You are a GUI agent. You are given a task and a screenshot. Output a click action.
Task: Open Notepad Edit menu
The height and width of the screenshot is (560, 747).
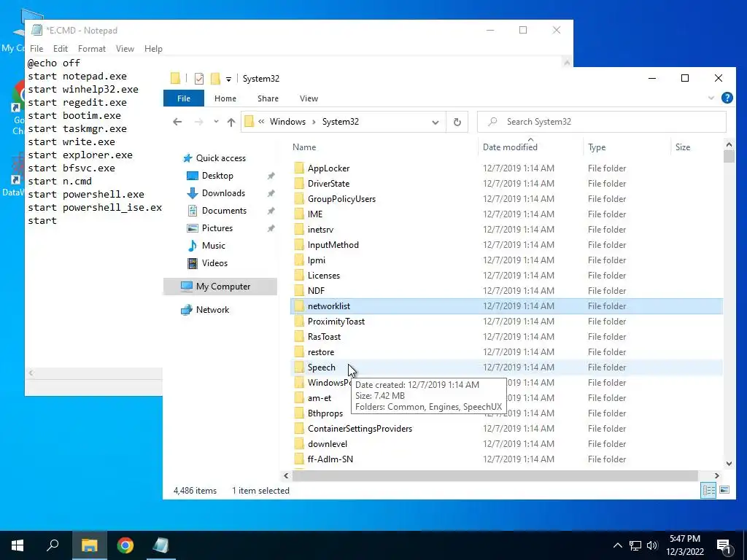click(x=61, y=49)
